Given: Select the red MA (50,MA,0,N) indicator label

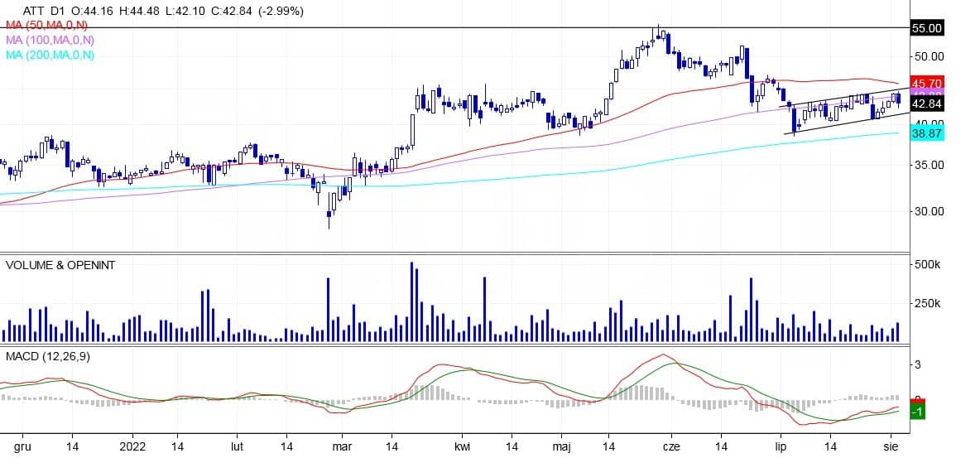Looking at the screenshot, I should coord(49,25).
